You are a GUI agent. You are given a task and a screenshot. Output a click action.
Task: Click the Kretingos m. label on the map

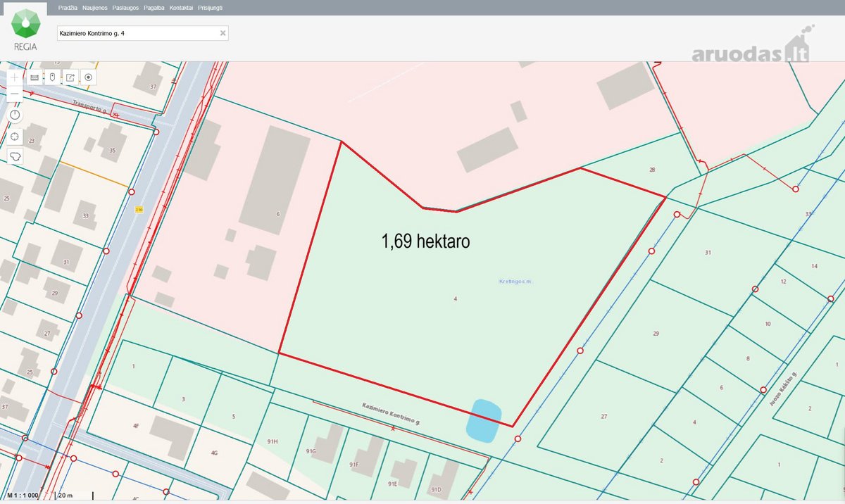point(515,281)
